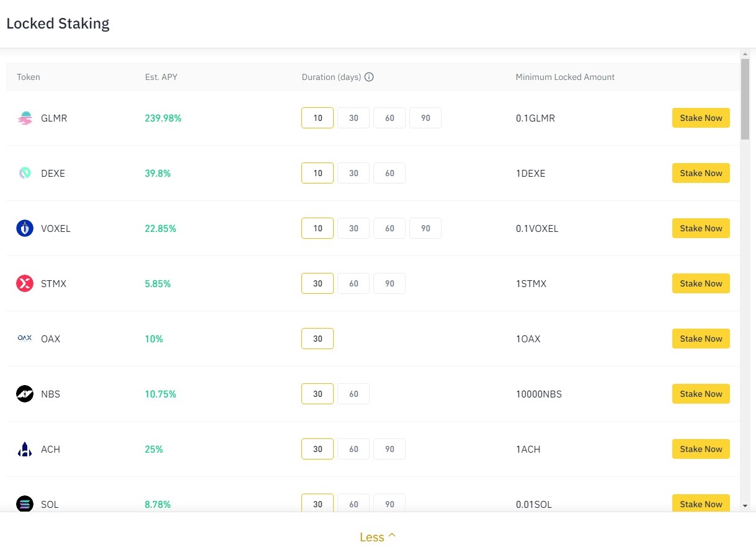Click the NBS token icon

click(25, 394)
